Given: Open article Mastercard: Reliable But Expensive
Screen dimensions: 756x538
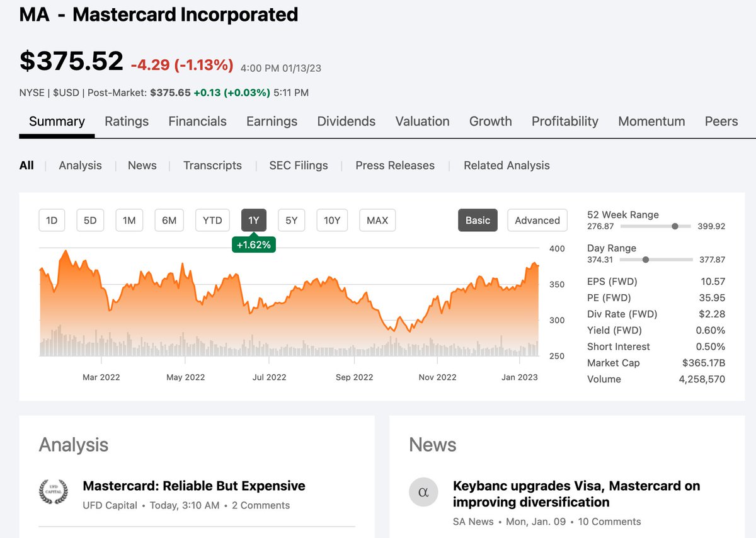Looking at the screenshot, I should pyautogui.click(x=194, y=486).
